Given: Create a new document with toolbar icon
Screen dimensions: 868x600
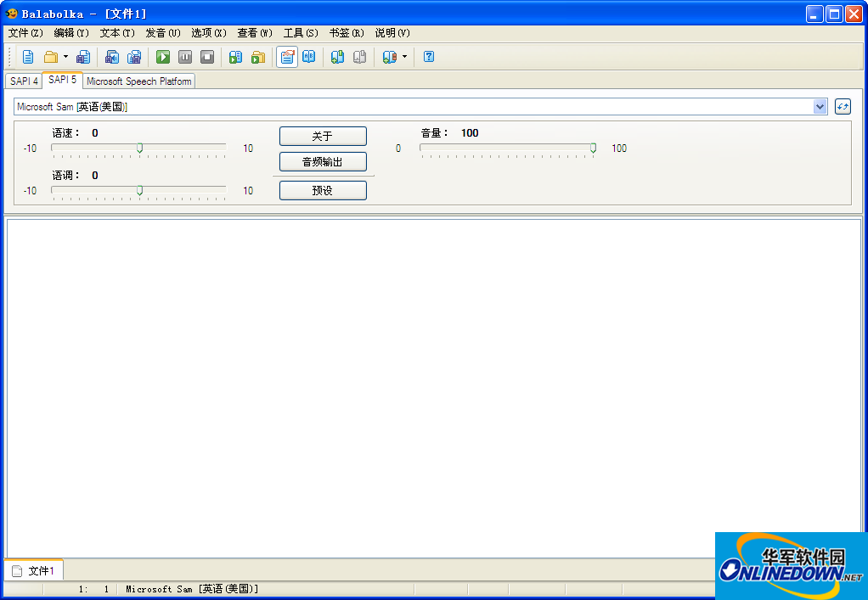Looking at the screenshot, I should tap(28, 57).
